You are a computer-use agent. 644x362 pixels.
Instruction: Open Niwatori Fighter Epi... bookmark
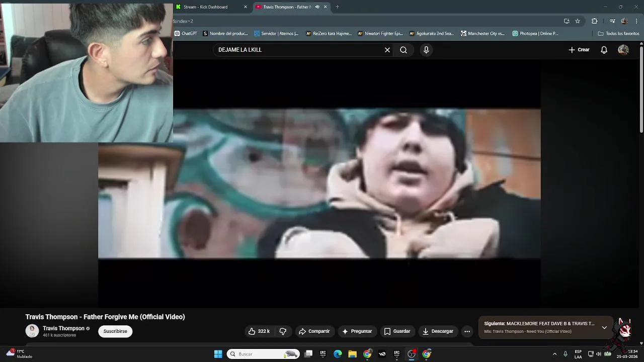(x=380, y=34)
